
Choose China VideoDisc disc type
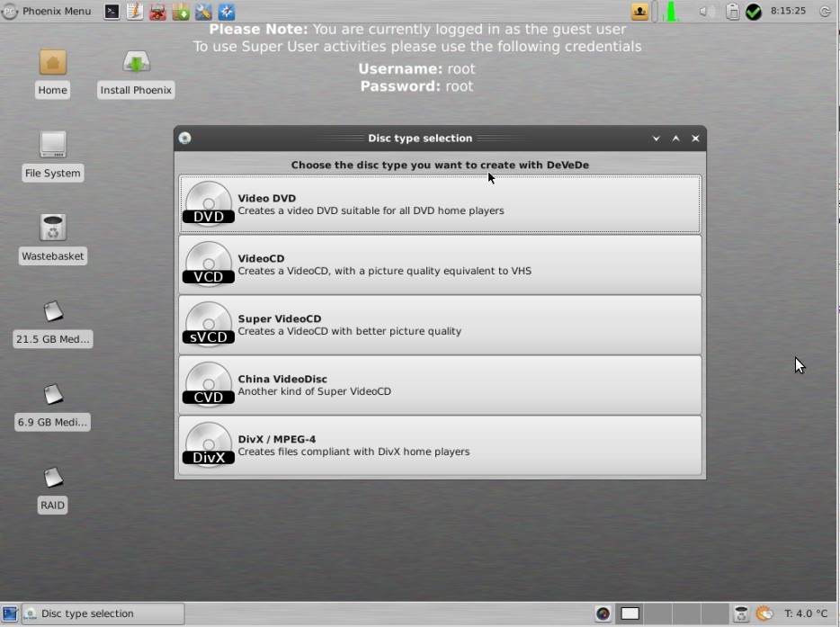(440, 385)
